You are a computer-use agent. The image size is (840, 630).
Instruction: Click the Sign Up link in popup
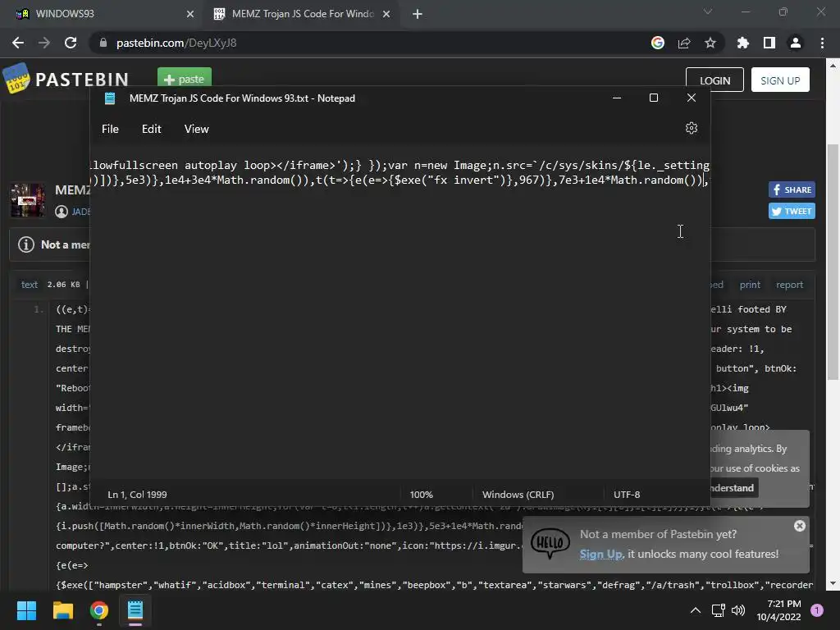[x=601, y=554]
